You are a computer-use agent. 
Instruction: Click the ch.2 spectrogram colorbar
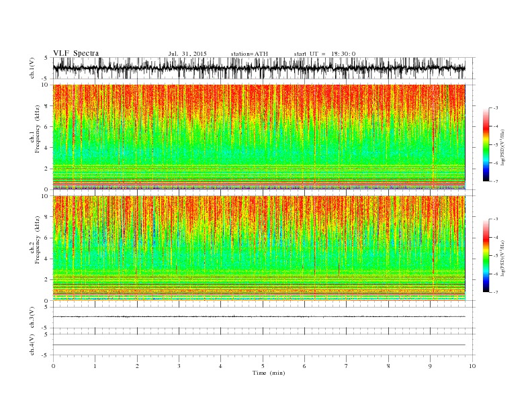486,256
